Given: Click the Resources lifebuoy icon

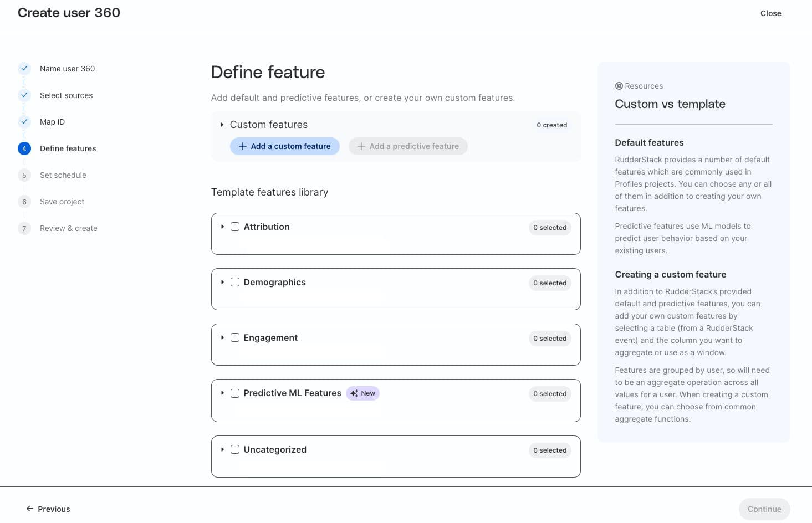Looking at the screenshot, I should pyautogui.click(x=619, y=86).
